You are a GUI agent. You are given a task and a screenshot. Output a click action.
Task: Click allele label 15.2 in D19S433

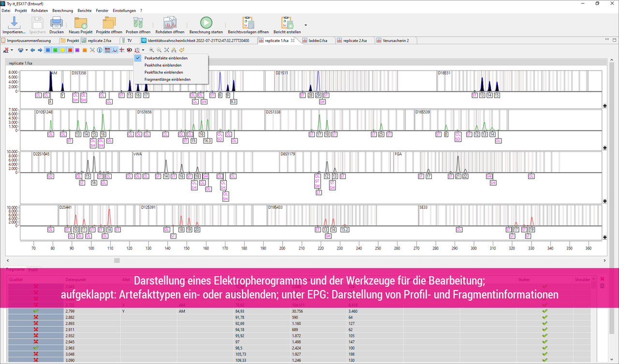(344, 229)
